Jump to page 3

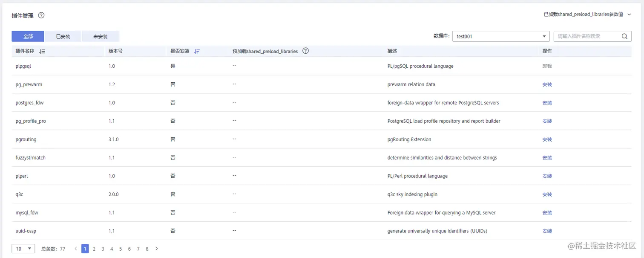(103, 249)
